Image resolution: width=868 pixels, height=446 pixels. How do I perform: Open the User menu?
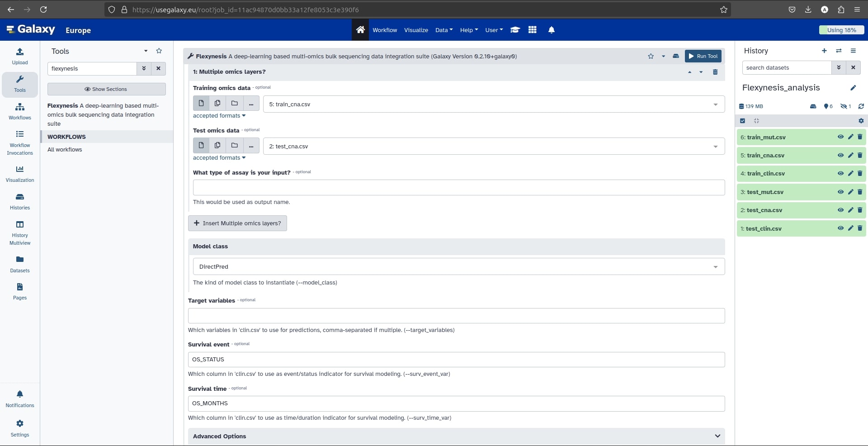coord(494,30)
